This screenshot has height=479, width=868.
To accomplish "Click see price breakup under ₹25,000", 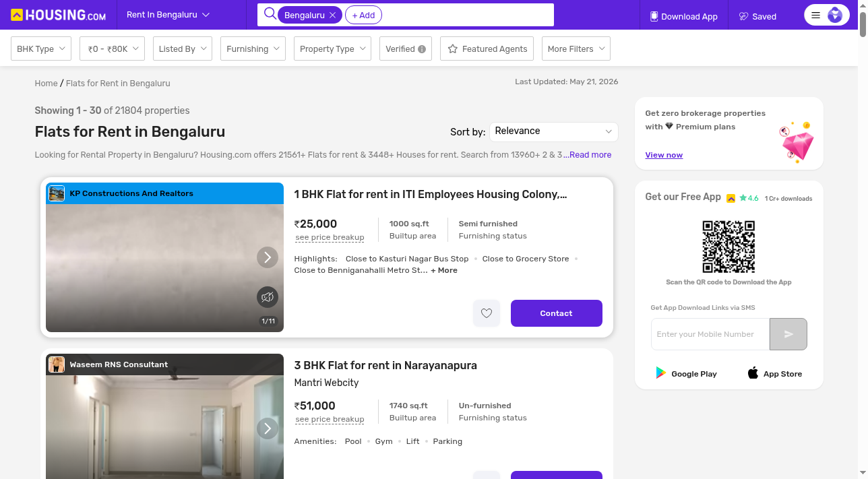I will (x=330, y=237).
